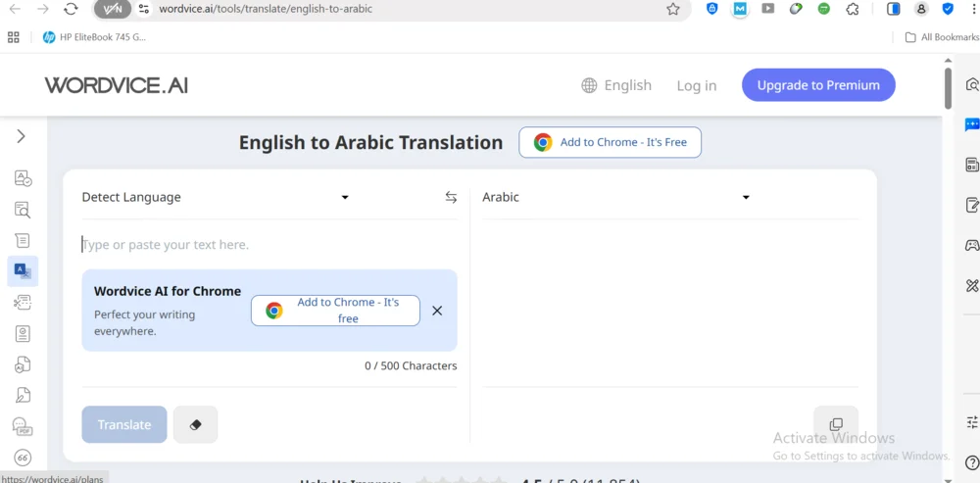This screenshot has width=980, height=483.
Task: Click the search icon in right side panel
Action: tap(972, 84)
